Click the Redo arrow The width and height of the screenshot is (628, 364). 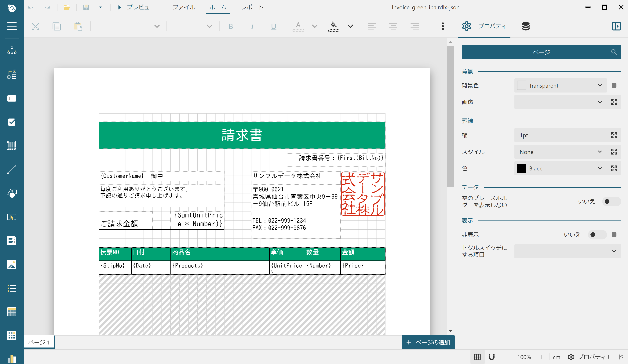click(47, 7)
